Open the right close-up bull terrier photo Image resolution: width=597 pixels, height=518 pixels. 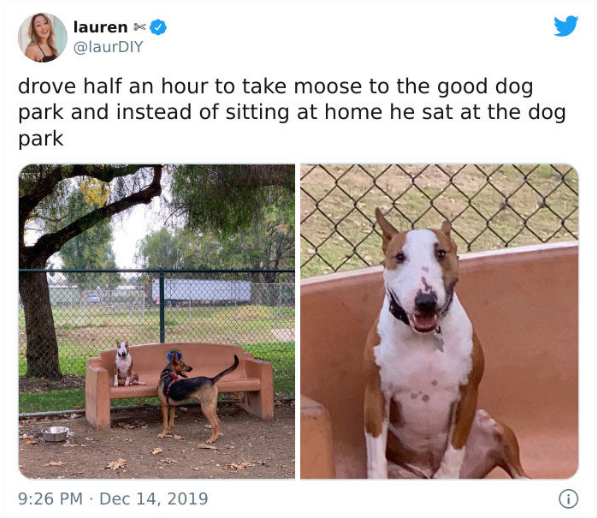[x=439, y=321]
